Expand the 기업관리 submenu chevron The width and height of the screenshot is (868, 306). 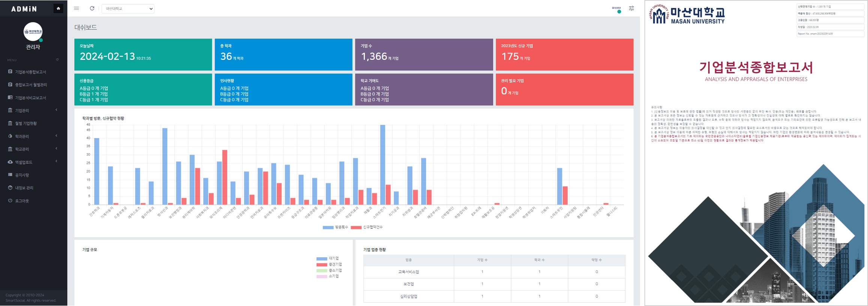pyautogui.click(x=57, y=110)
